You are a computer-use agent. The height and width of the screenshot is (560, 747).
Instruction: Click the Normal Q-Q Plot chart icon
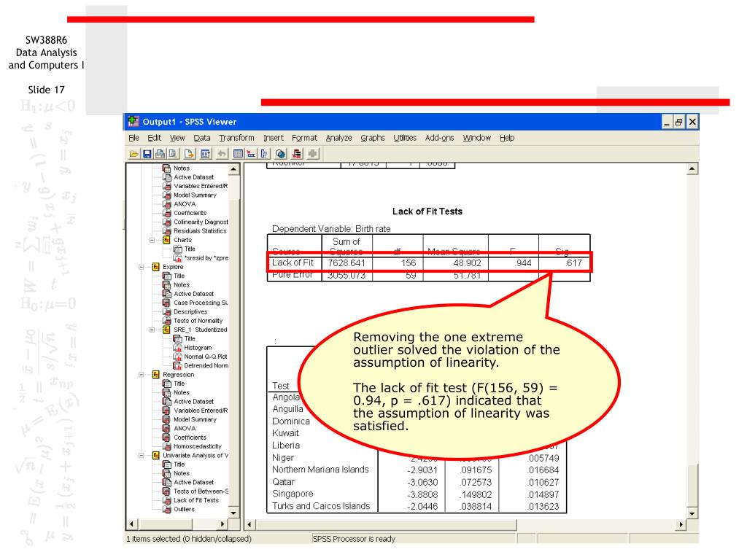[x=178, y=357]
